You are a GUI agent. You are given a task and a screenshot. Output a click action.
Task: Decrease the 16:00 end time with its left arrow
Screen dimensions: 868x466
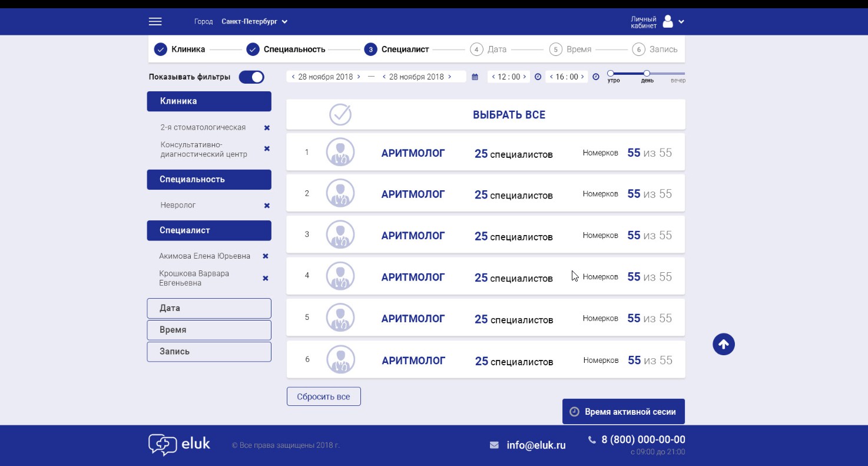(x=551, y=77)
